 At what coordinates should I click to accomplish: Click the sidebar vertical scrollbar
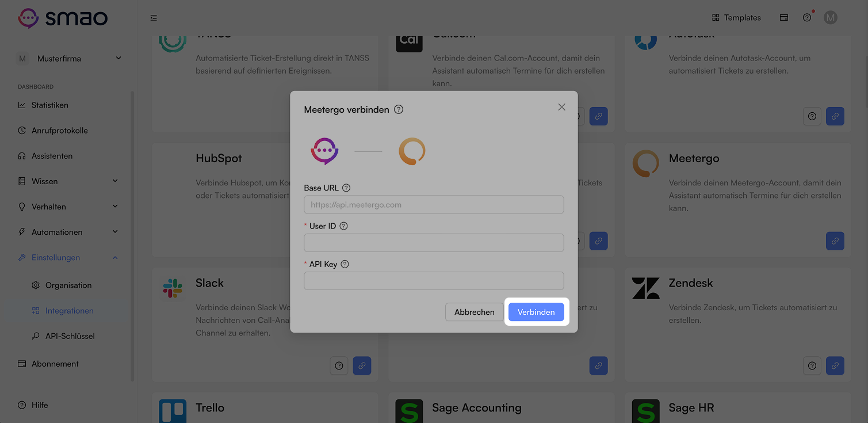click(x=132, y=236)
